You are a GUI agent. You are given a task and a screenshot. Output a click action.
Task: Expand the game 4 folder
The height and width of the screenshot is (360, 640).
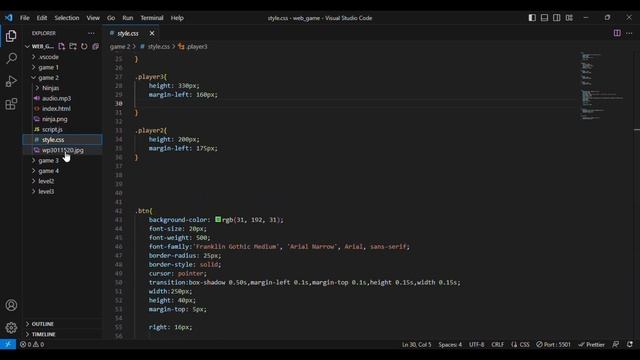(x=49, y=171)
